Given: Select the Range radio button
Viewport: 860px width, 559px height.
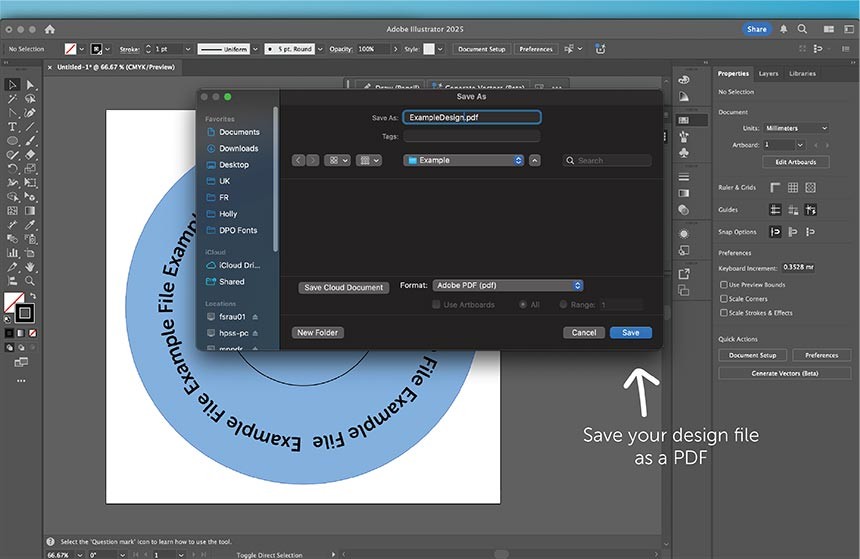Looking at the screenshot, I should (563, 304).
